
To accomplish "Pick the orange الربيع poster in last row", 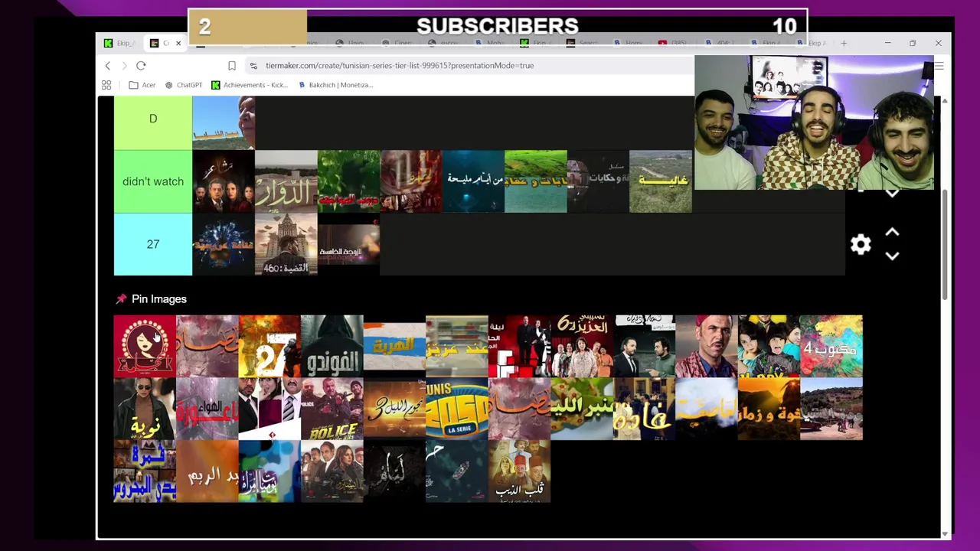I will pyautogui.click(x=207, y=471).
